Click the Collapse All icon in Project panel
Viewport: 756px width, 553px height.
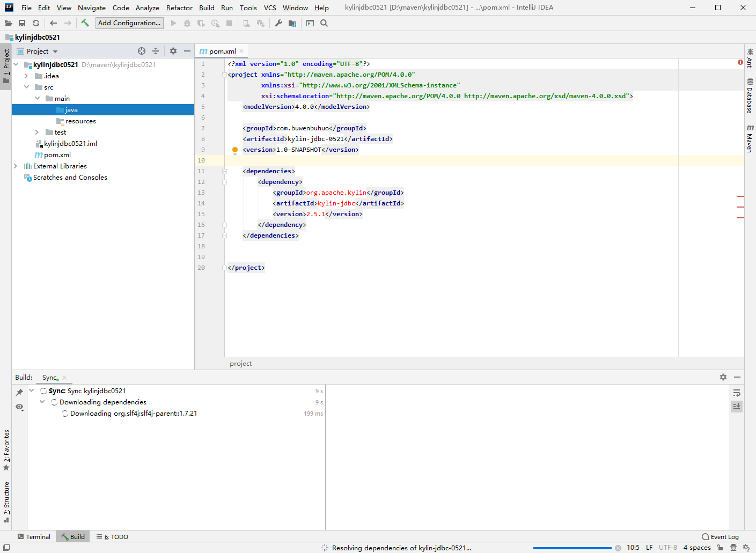[x=156, y=51]
